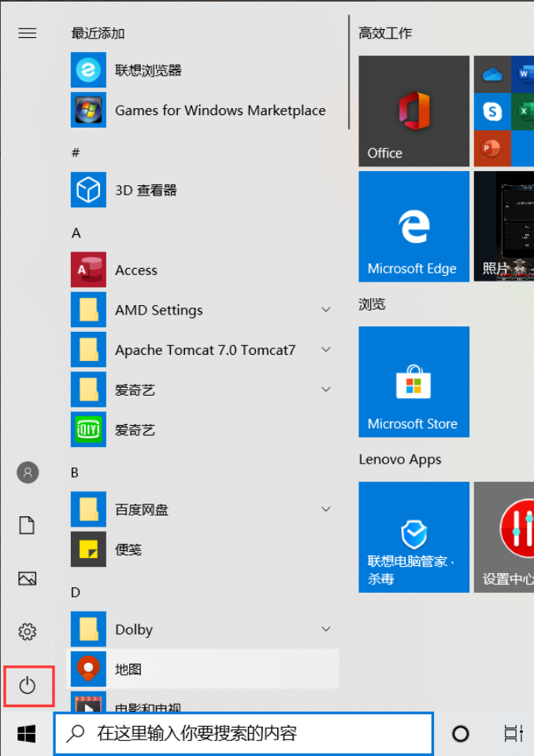Open the Microsoft Store tile

pyautogui.click(x=413, y=382)
